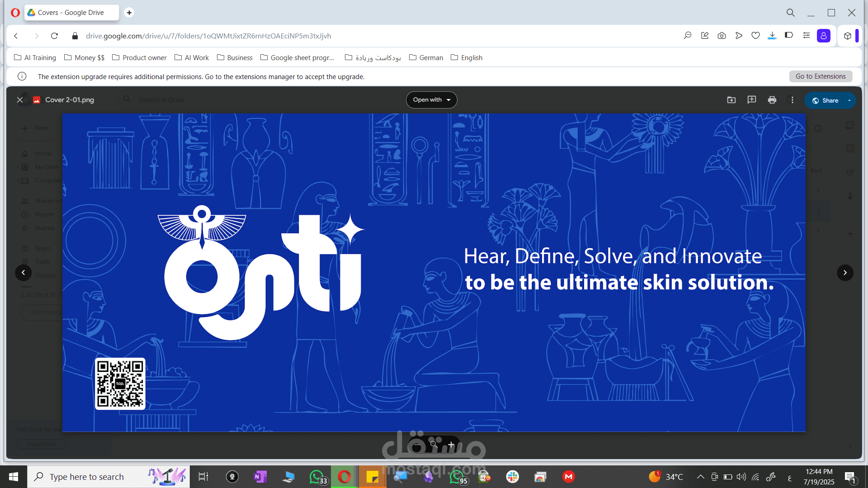
Task: Click the page zoom magnifier in address bar
Action: coord(688,36)
